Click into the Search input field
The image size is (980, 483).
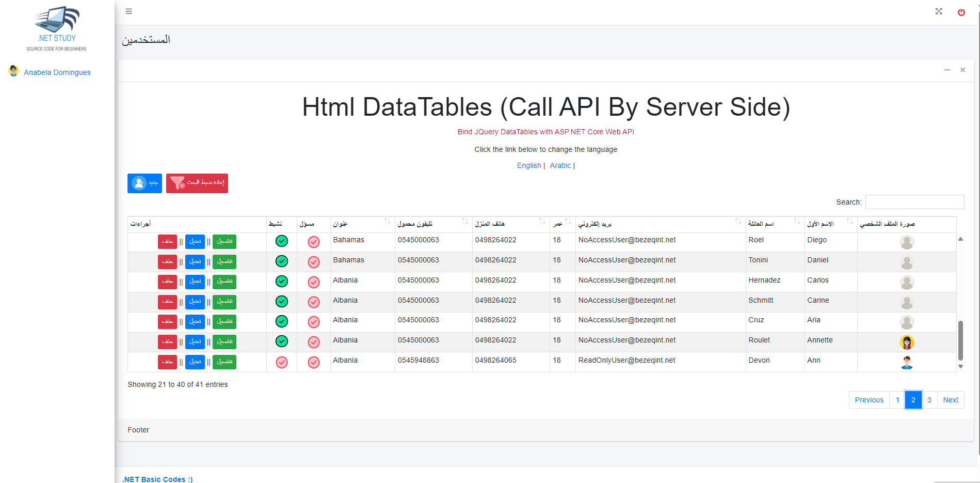pos(914,202)
